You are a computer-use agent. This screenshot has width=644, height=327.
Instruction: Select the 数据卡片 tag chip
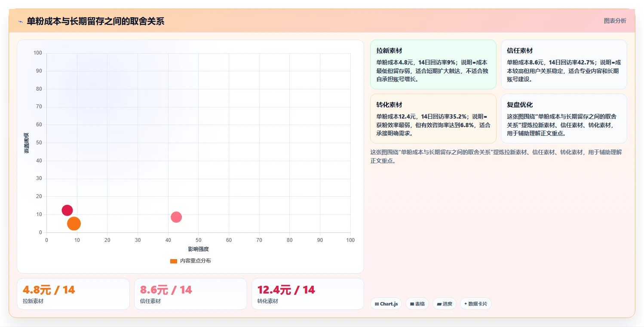pyautogui.click(x=475, y=304)
